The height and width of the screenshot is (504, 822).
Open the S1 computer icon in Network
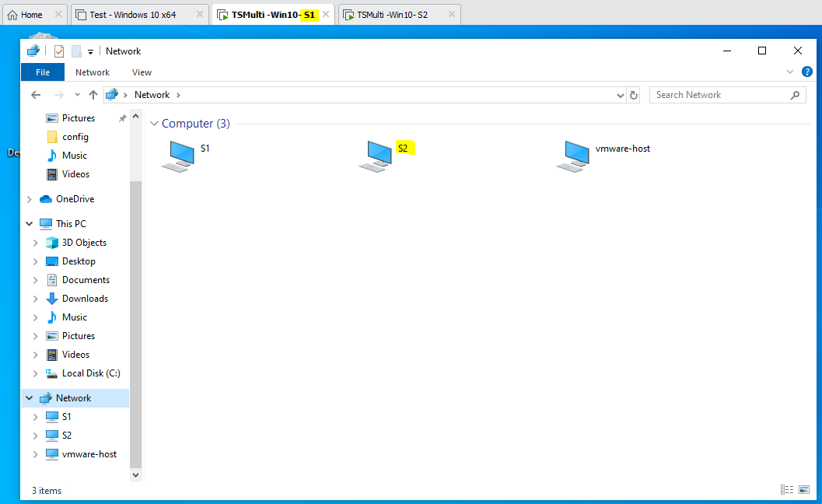pos(178,156)
